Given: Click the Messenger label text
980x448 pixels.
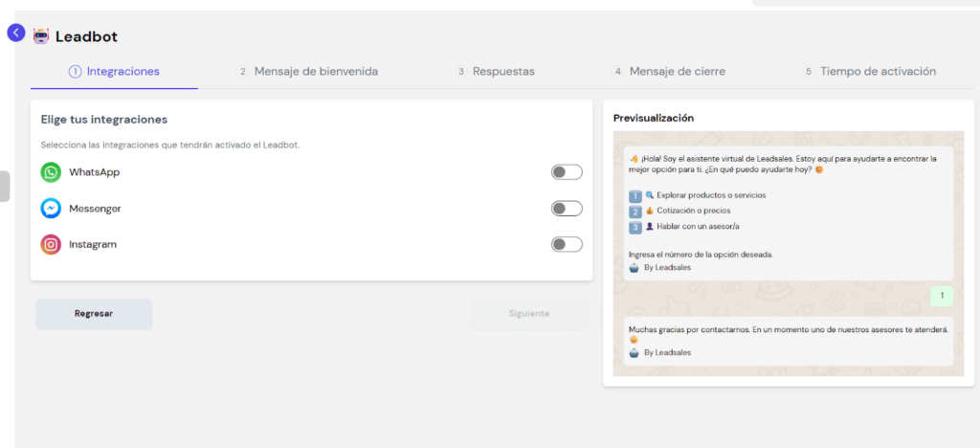Looking at the screenshot, I should [x=95, y=209].
